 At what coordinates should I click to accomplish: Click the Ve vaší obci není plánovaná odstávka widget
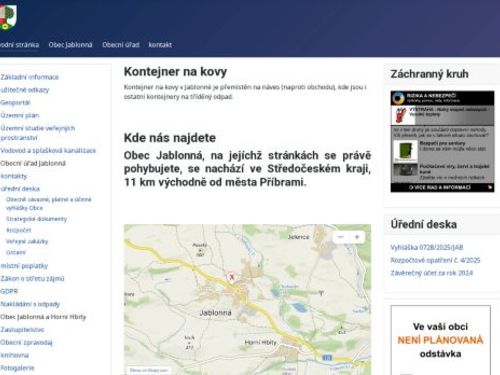pos(440,340)
